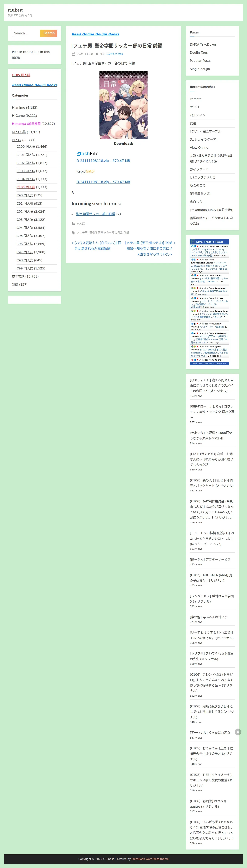Click the RapidGator host label
Image resolution: width=247 pixels, height=868 pixels.
[x=86, y=171]
